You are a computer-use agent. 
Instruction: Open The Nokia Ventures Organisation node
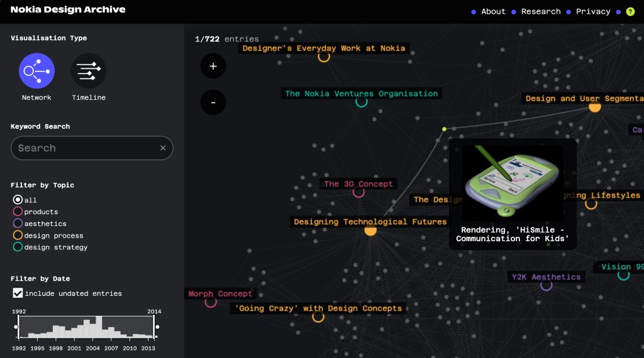(362, 94)
